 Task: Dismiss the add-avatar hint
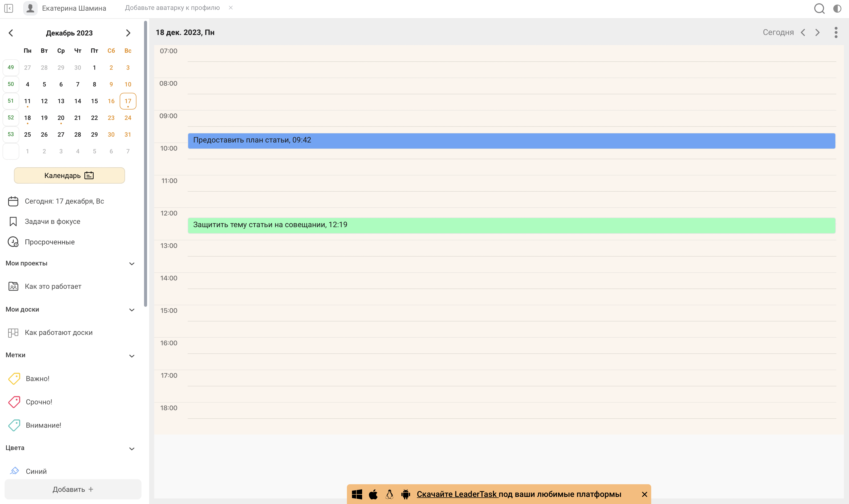tap(231, 7)
